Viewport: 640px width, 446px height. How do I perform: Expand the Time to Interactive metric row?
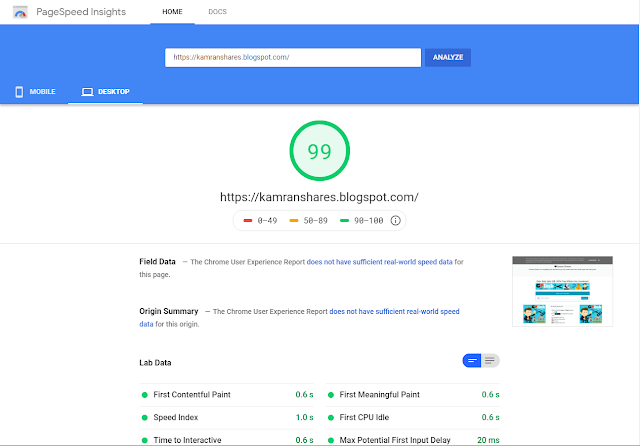click(x=227, y=439)
